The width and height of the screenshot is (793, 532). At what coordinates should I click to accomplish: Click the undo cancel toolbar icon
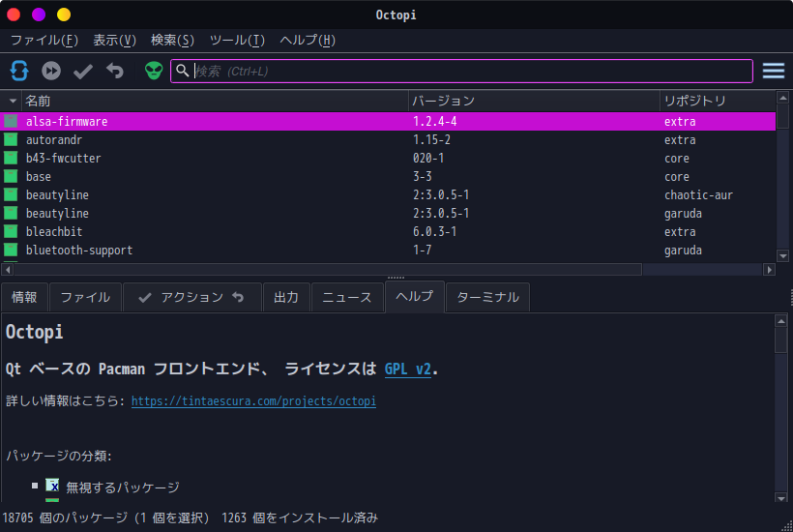[x=115, y=71]
